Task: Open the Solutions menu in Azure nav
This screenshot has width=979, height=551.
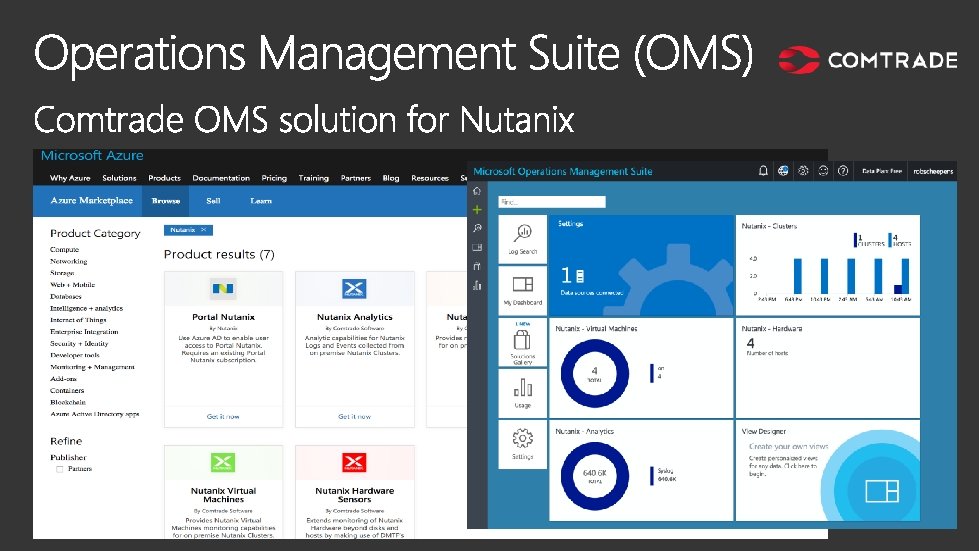Action: pyautogui.click(x=119, y=178)
